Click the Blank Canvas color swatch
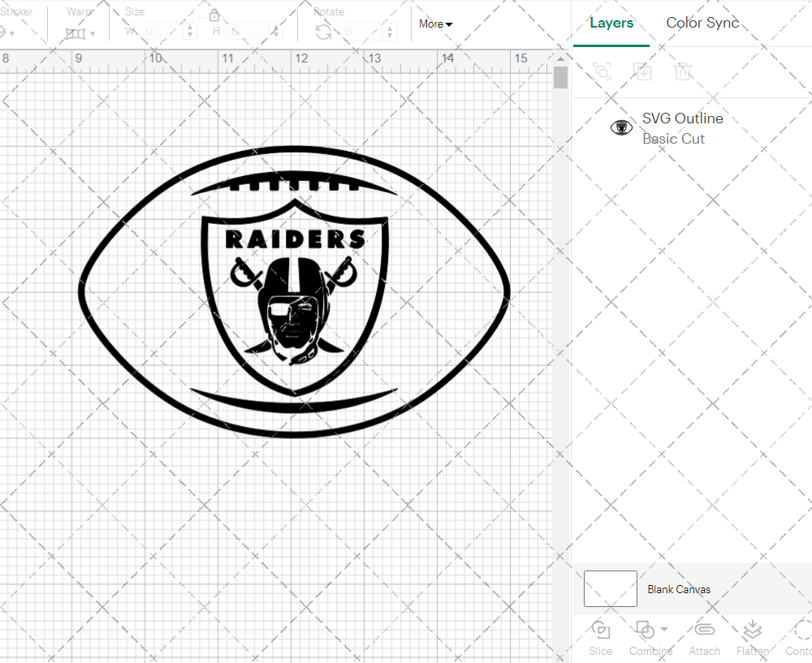The height and width of the screenshot is (663, 812). point(610,588)
